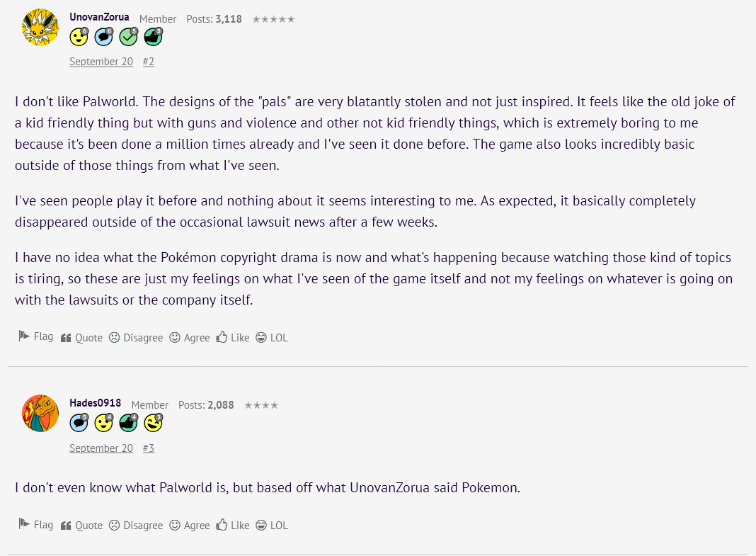Open the #2 post permalink
756x556 pixels.
(x=148, y=62)
